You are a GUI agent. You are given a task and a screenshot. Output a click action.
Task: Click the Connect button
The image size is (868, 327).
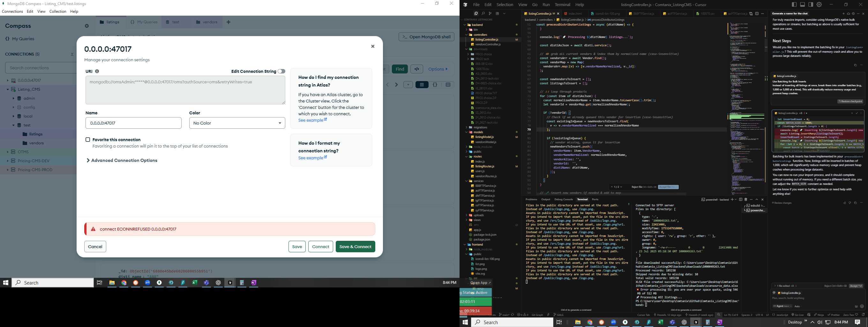coord(320,247)
